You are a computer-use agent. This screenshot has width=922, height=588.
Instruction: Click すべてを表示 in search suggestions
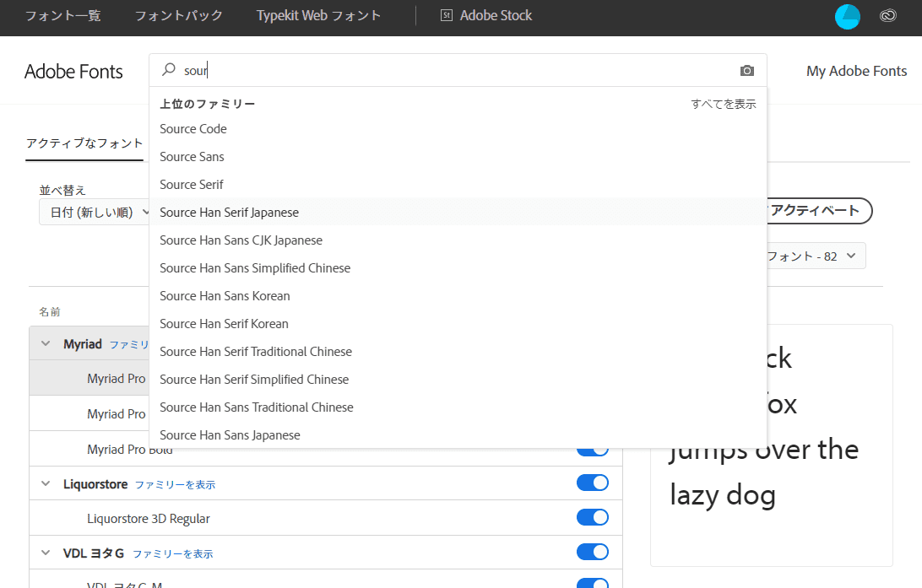[723, 105]
